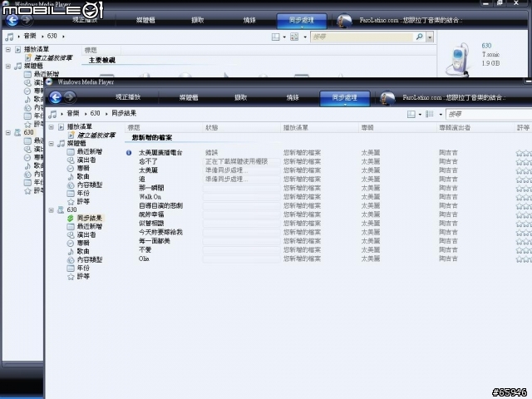Click forward arrow in front Media Player window
Viewport: 532px width, 399px height.
70,97
